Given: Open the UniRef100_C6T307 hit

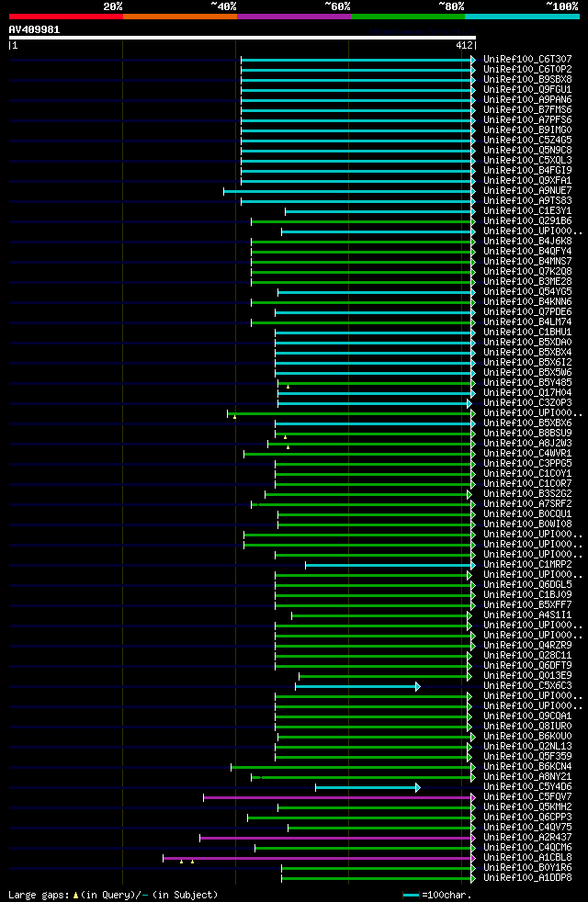Looking at the screenshot, I should pyautogui.click(x=527, y=60).
